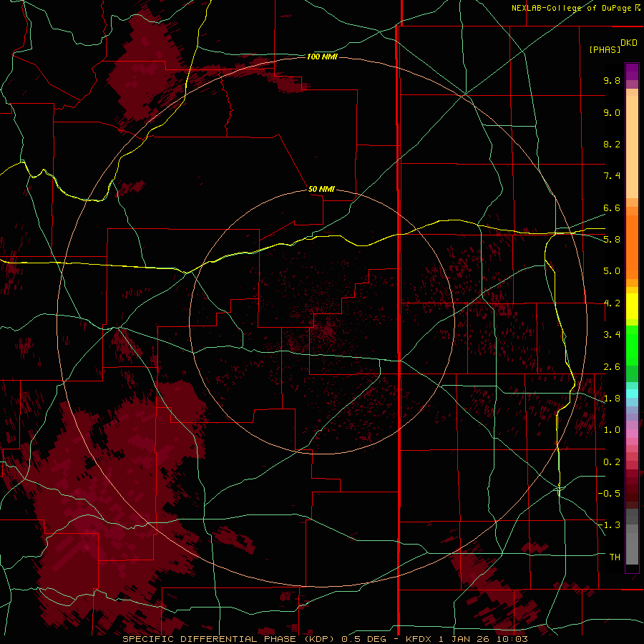The height and width of the screenshot is (644, 644).
Task: Click the orange segment of the color bar
Action: tap(632, 248)
